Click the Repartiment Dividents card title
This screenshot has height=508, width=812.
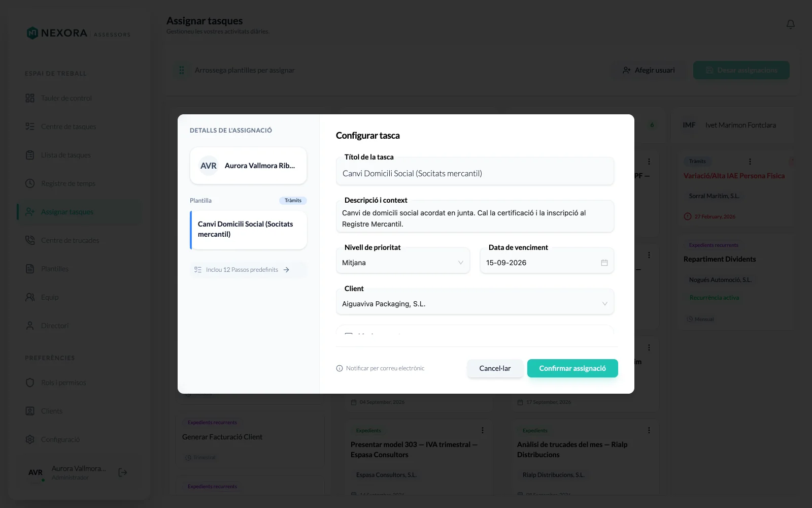coord(720,259)
